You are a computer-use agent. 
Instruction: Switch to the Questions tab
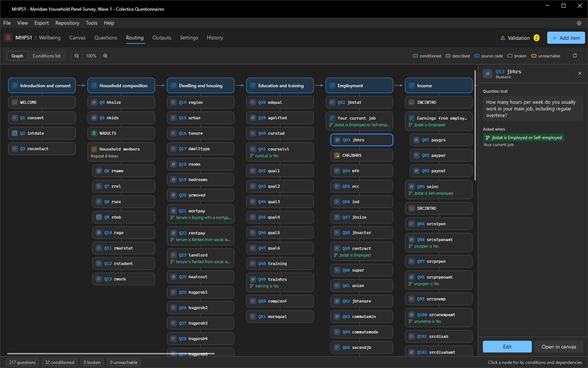pos(106,38)
